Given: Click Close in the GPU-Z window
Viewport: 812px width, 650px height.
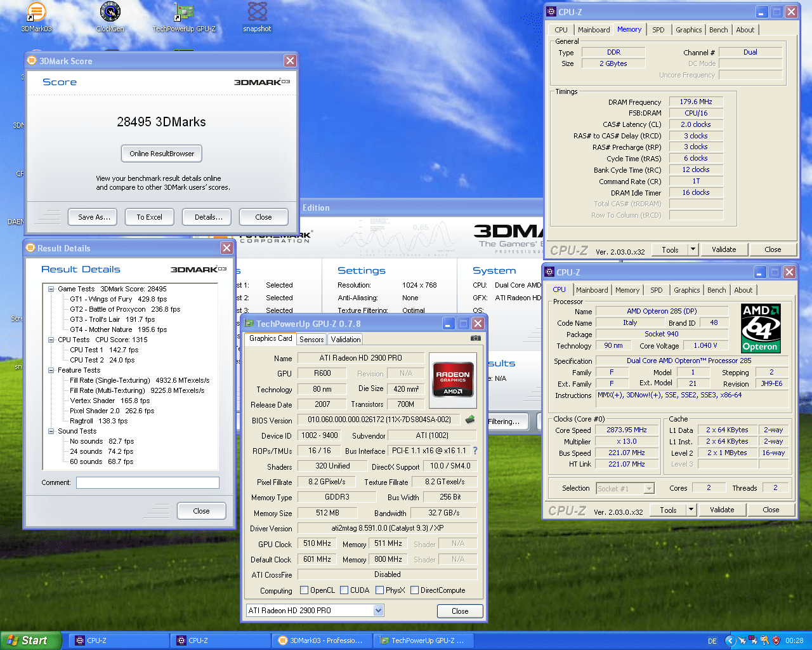Looking at the screenshot, I should point(460,611).
